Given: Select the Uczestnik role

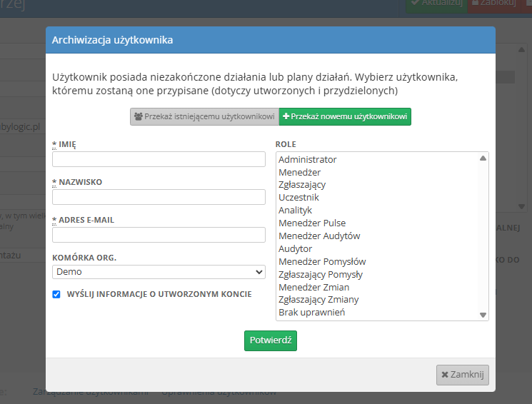Looking at the screenshot, I should point(376,198).
